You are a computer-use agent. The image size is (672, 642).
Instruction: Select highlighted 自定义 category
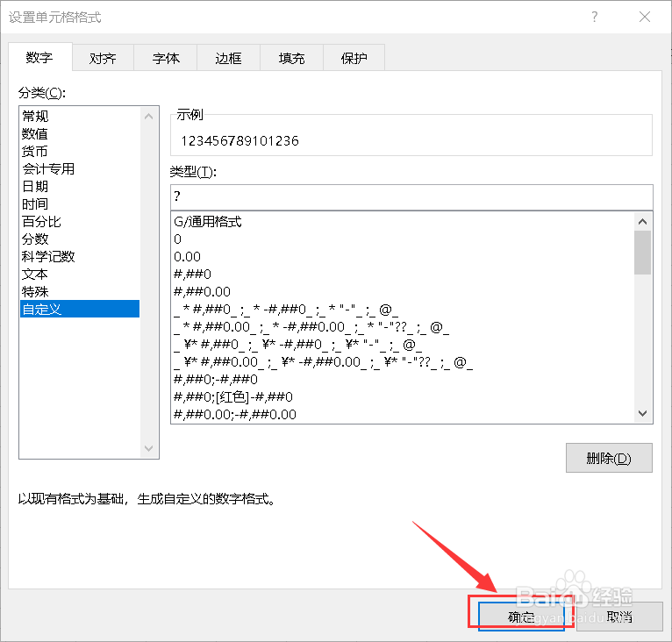(x=80, y=309)
